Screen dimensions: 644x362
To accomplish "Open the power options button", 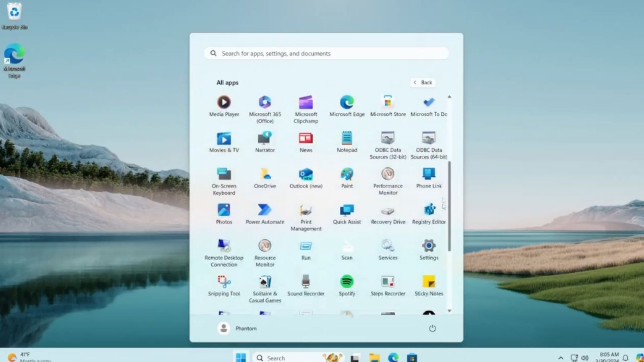I will 432,328.
